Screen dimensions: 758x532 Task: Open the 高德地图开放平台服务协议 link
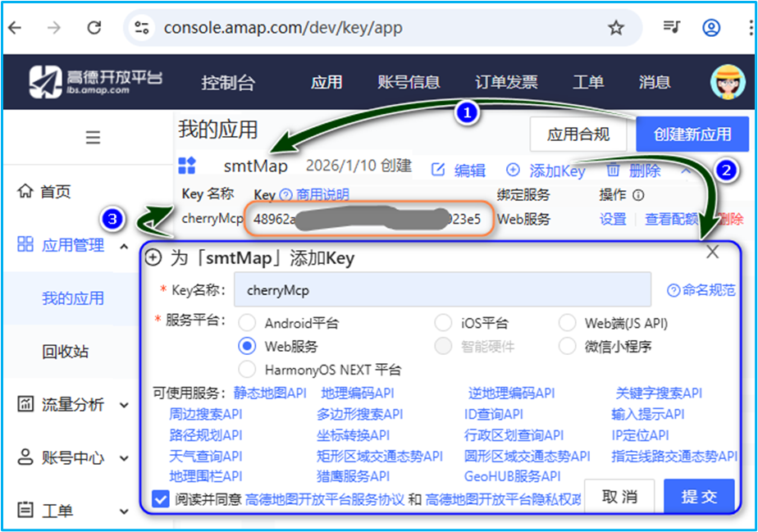pyautogui.click(x=325, y=499)
